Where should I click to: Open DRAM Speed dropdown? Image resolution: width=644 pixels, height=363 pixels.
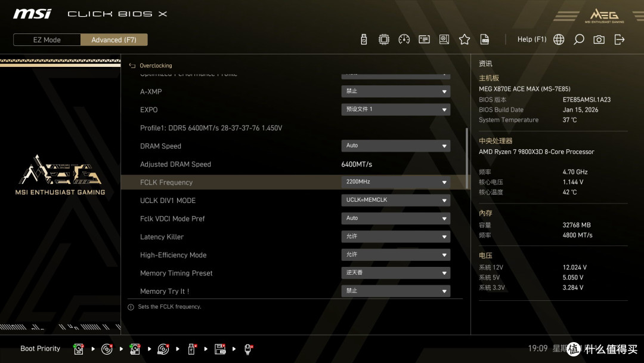point(395,146)
